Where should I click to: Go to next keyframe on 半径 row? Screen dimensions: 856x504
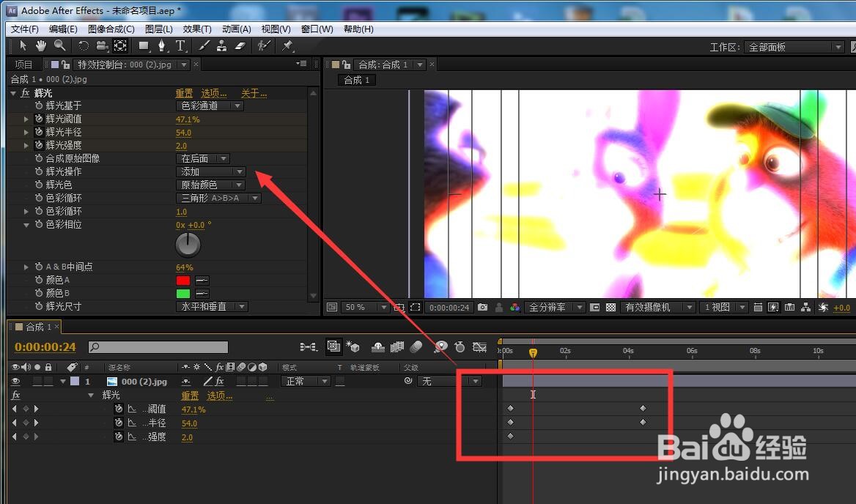36,422
